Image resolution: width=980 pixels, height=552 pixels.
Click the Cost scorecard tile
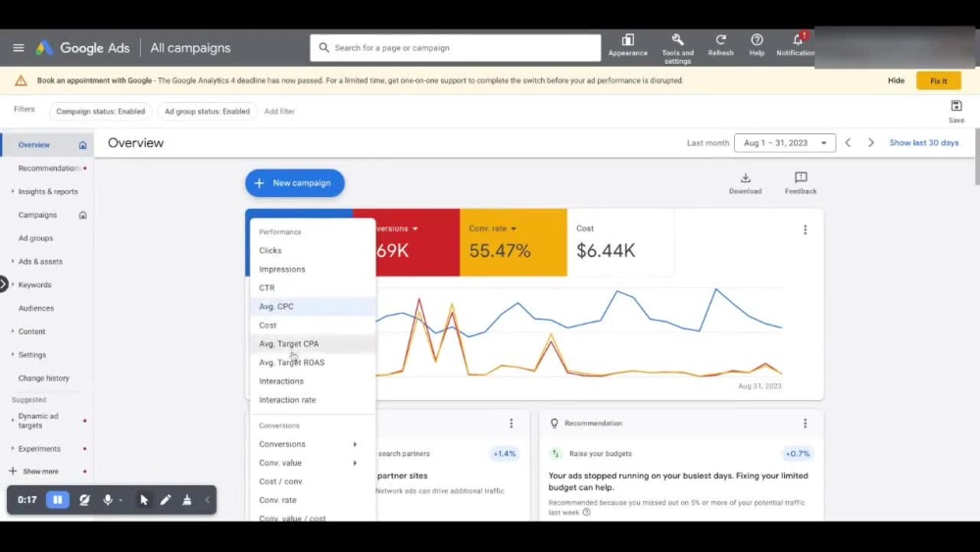pos(620,242)
